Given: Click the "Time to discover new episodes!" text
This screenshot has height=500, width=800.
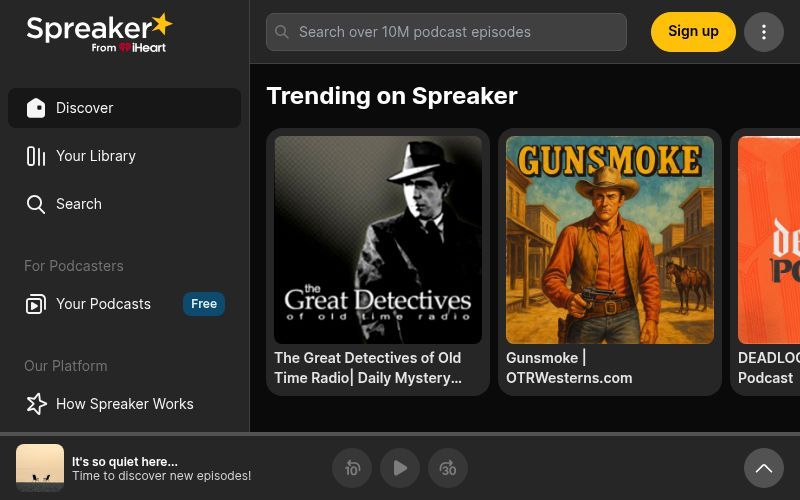Looking at the screenshot, I should click(162, 476).
